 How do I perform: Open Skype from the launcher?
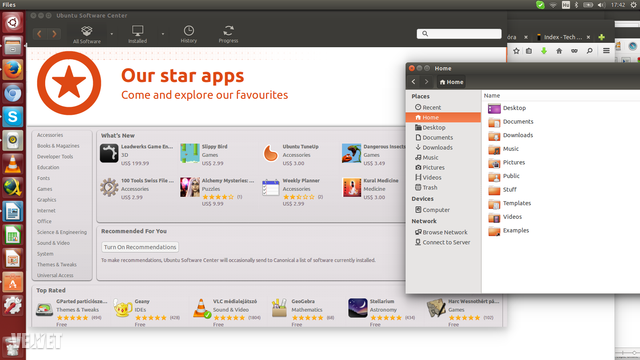click(x=13, y=117)
